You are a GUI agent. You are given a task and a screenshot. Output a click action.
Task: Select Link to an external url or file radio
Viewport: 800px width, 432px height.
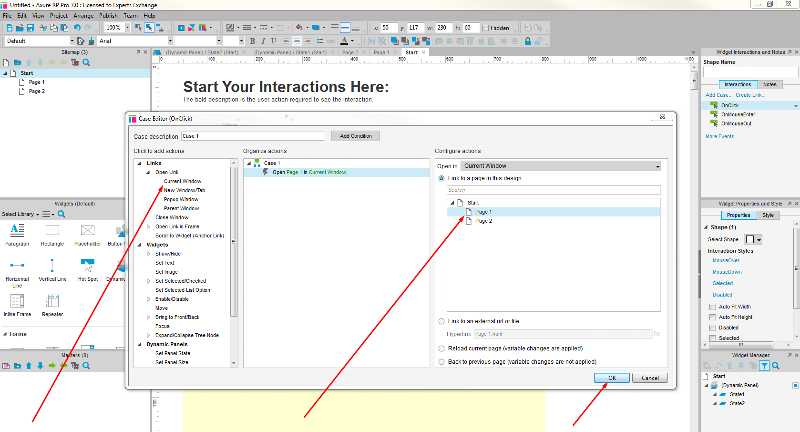[x=441, y=321]
